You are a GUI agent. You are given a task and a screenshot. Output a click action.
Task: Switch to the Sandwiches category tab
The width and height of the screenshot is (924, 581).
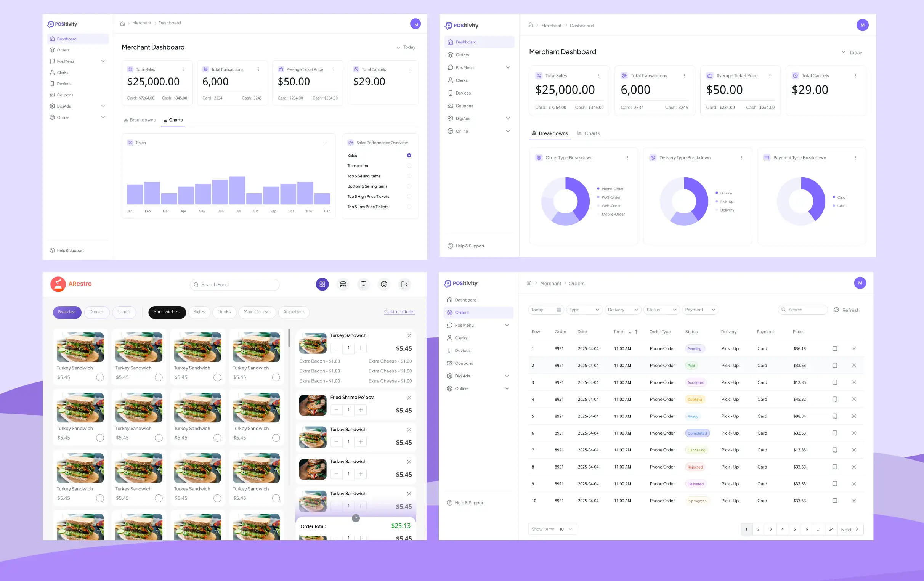tap(167, 312)
